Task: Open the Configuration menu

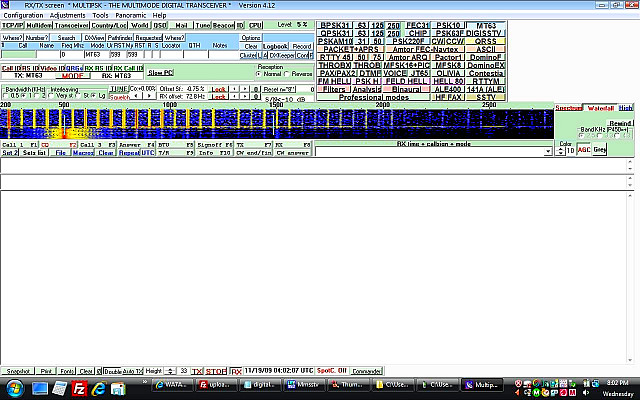Action: point(23,15)
